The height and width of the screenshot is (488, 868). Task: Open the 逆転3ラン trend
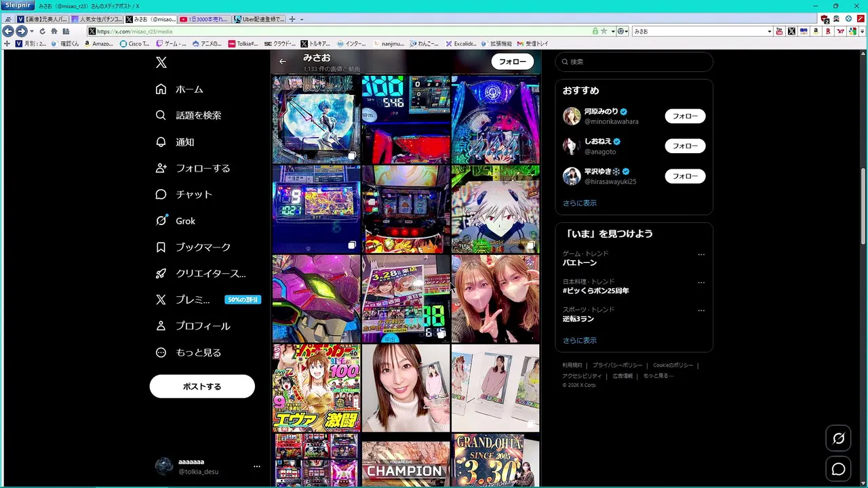578,319
